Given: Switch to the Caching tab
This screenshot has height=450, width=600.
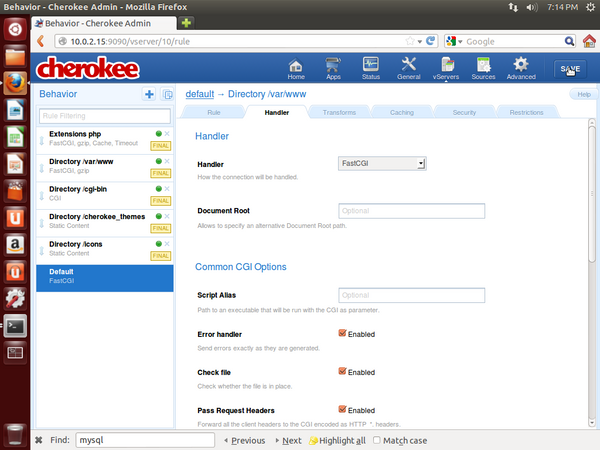Looking at the screenshot, I should coord(402,112).
